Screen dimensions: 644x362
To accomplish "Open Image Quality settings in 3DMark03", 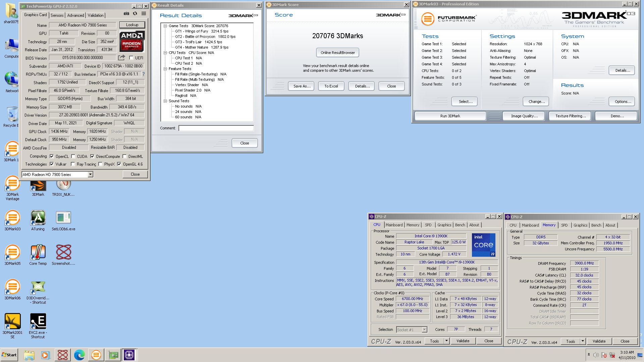I will click(524, 116).
